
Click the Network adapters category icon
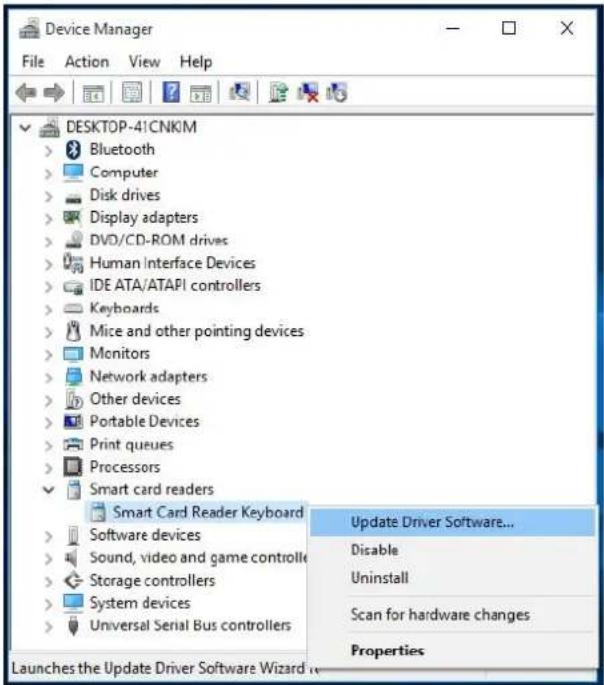[x=73, y=376]
